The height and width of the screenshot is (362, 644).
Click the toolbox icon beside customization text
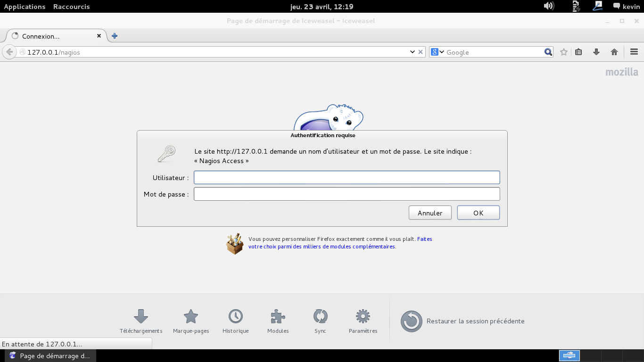[x=235, y=244]
